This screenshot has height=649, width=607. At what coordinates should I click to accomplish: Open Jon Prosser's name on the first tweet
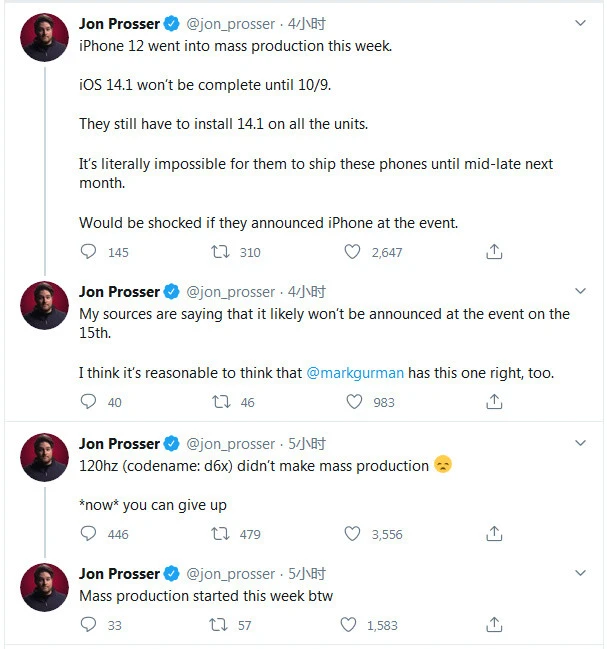(119, 22)
